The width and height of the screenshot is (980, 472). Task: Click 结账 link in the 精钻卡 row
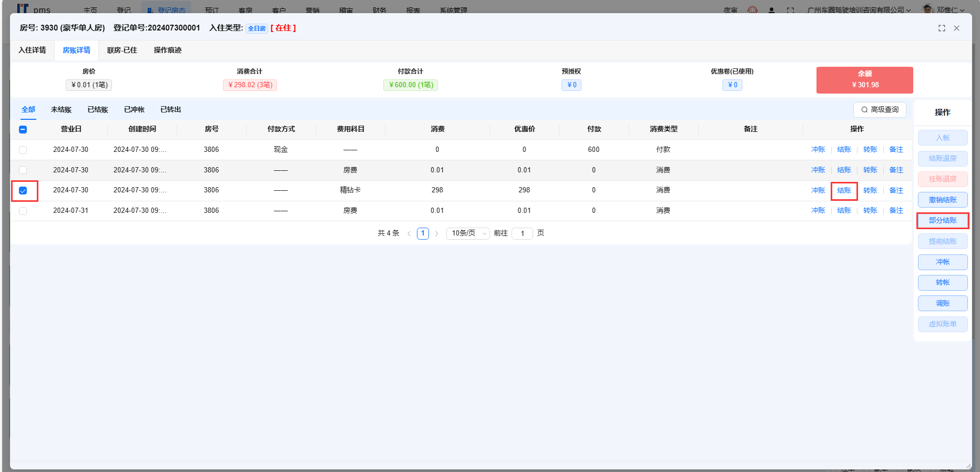844,190
